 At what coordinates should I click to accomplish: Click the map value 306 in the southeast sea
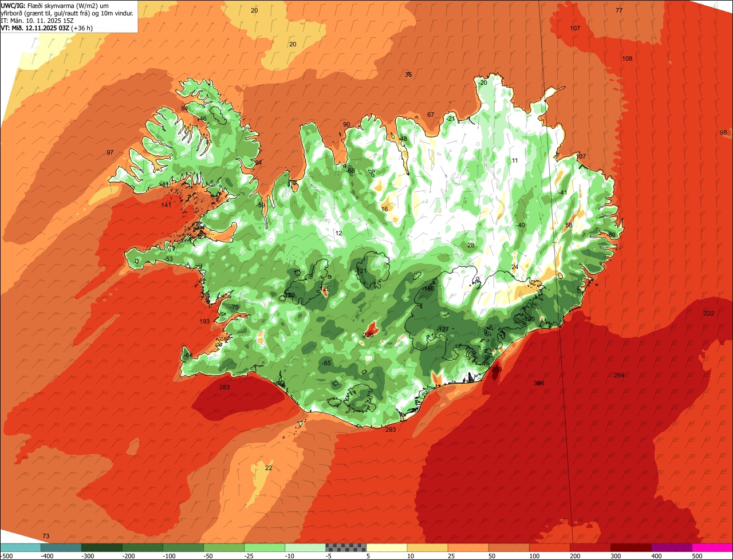539,384
